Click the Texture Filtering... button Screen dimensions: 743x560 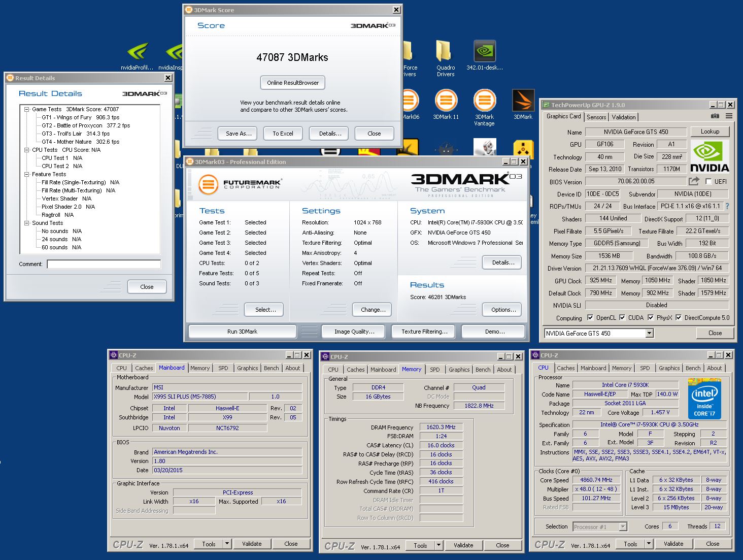[x=424, y=332]
